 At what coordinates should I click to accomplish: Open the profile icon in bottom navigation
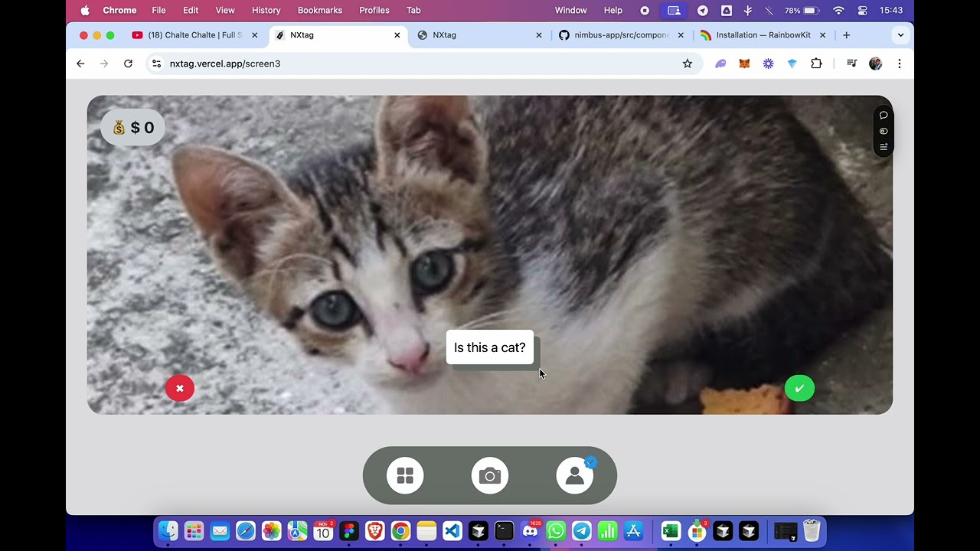click(575, 476)
